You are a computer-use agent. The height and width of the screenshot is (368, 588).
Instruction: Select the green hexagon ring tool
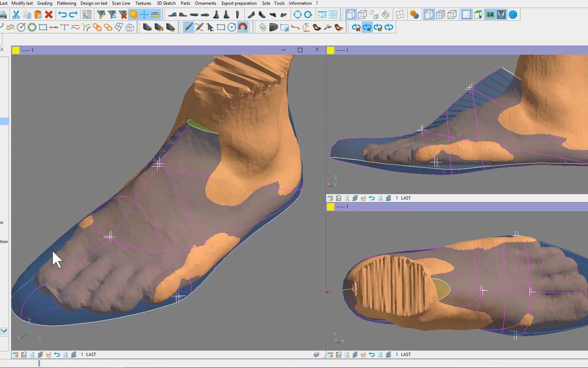[32, 27]
